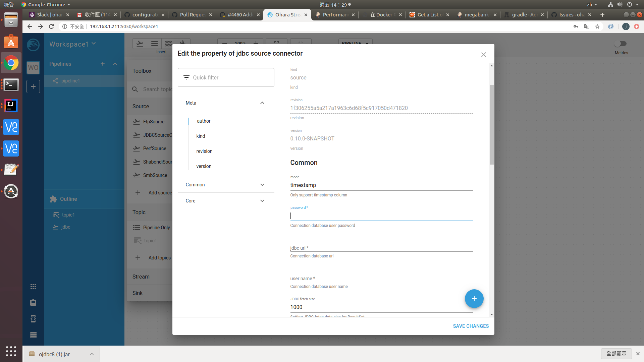Open the developer tools icon in sidebar
The height and width of the screenshot is (362, 644).
click(33, 319)
